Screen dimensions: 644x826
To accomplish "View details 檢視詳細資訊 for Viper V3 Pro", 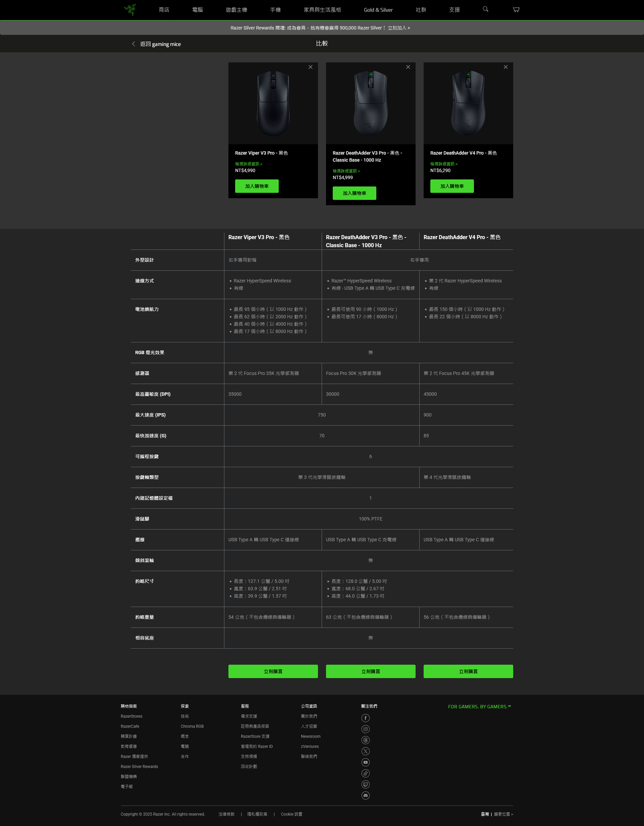I will click(249, 164).
